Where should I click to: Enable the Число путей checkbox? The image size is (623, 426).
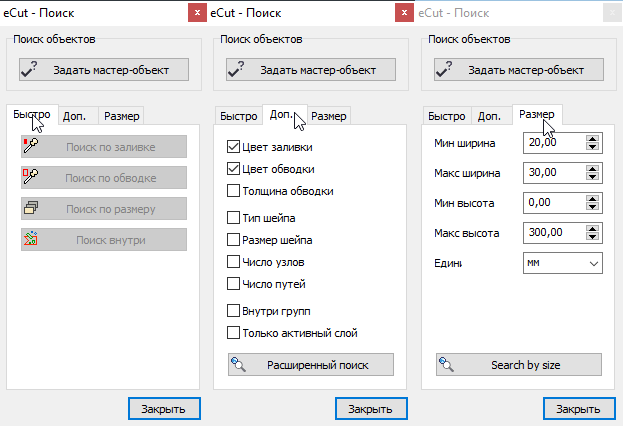pyautogui.click(x=233, y=284)
